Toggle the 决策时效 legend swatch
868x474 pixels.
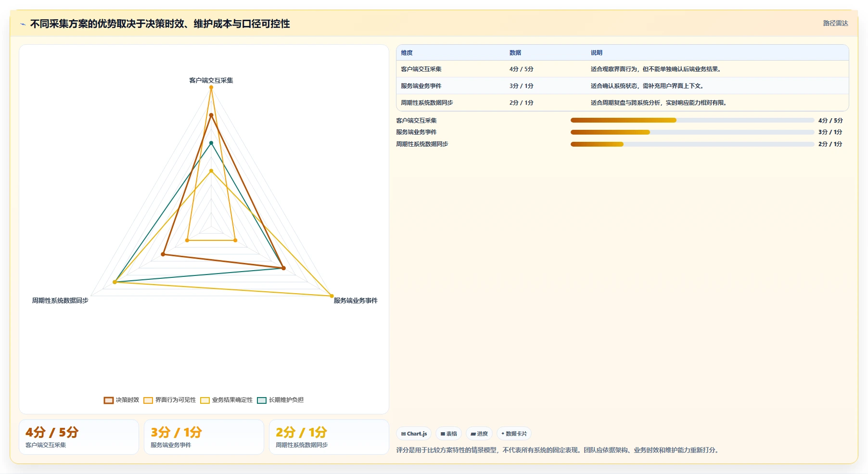(109, 400)
